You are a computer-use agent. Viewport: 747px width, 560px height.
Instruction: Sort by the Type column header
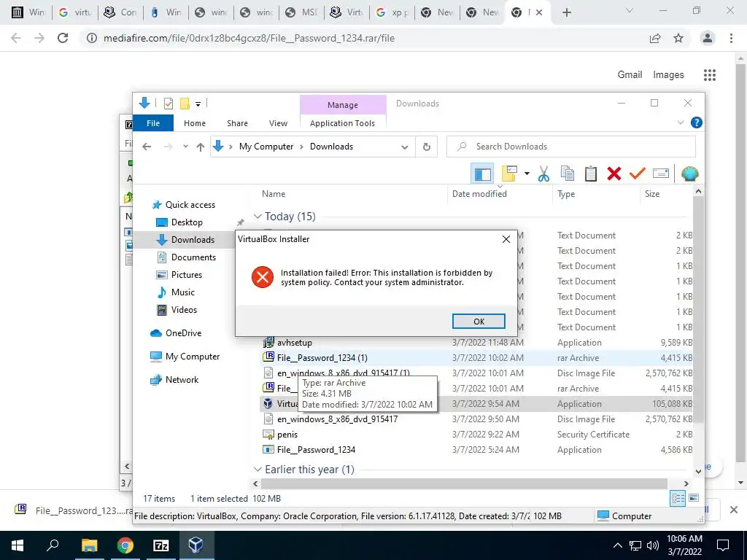566,194
